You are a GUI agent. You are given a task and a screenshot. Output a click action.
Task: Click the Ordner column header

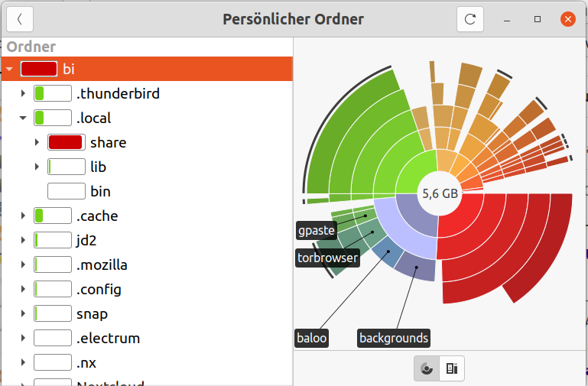31,47
